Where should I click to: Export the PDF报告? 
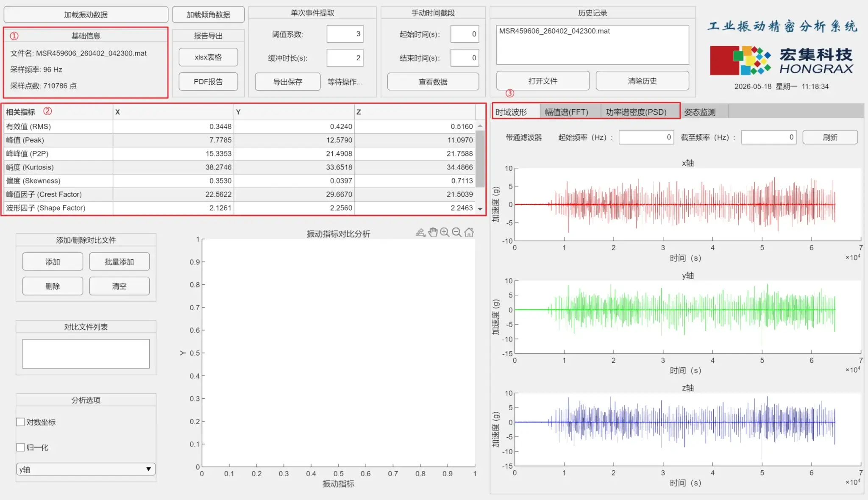point(208,81)
